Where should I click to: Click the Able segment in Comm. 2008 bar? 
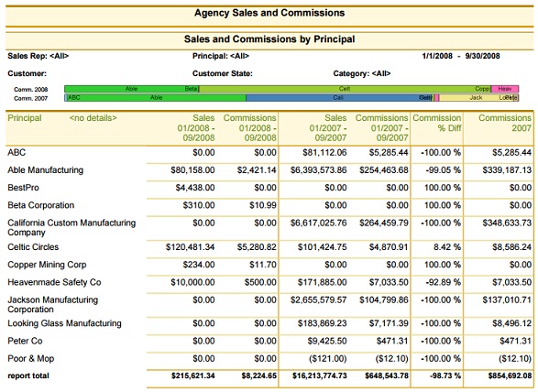(x=131, y=89)
